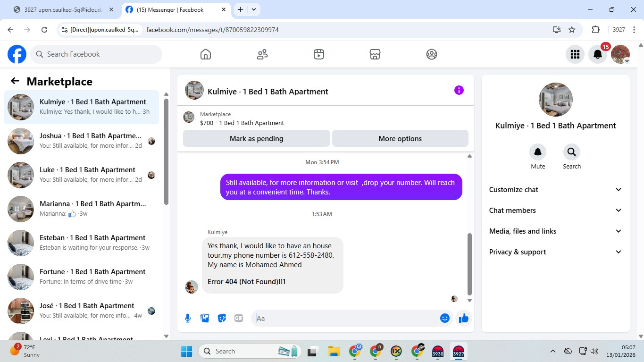Open the Joshua conversation
Screen dimensions: 644x362
click(82, 141)
